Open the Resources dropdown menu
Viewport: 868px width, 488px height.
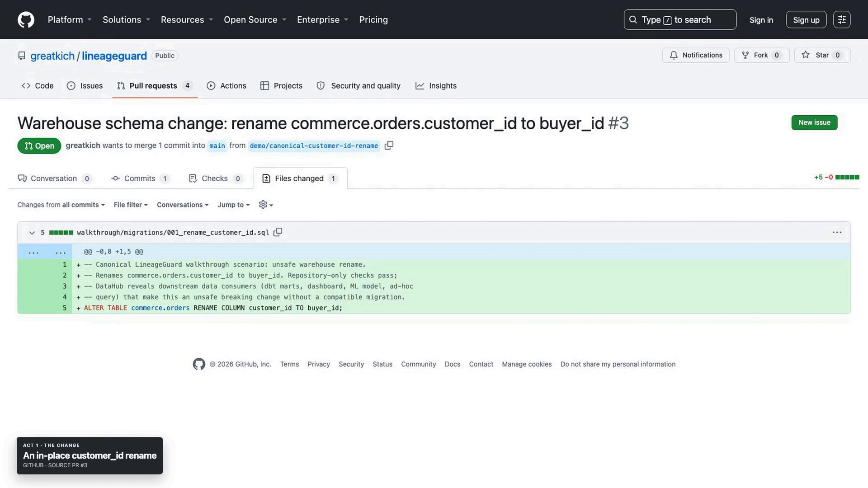(187, 19)
